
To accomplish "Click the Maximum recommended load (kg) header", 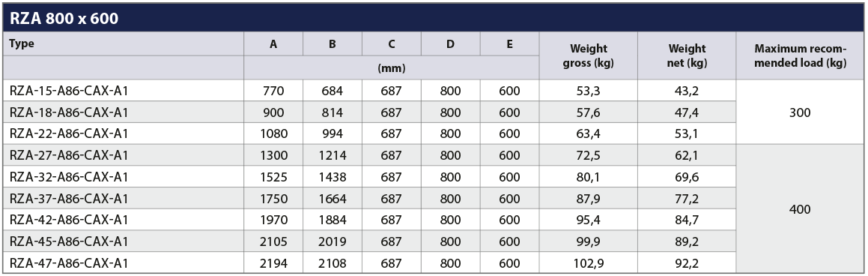I will [801, 56].
